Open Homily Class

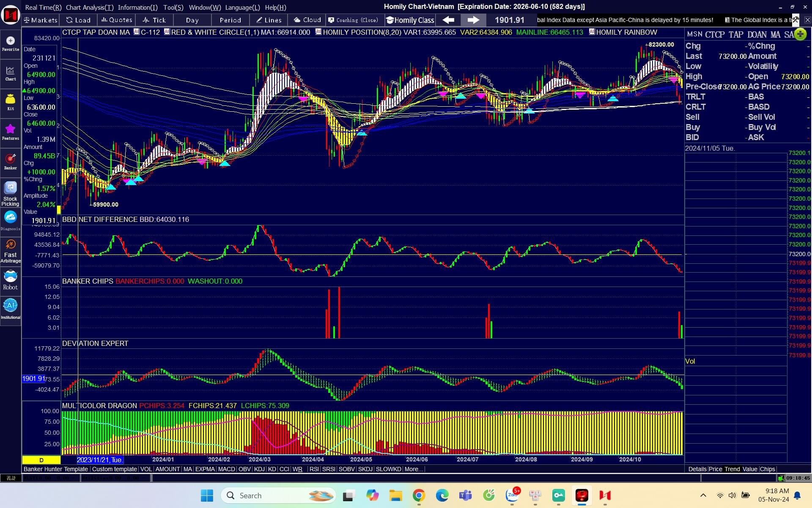click(410, 20)
